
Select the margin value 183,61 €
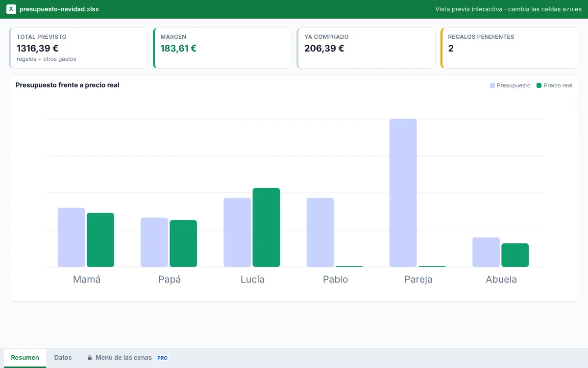tap(178, 48)
